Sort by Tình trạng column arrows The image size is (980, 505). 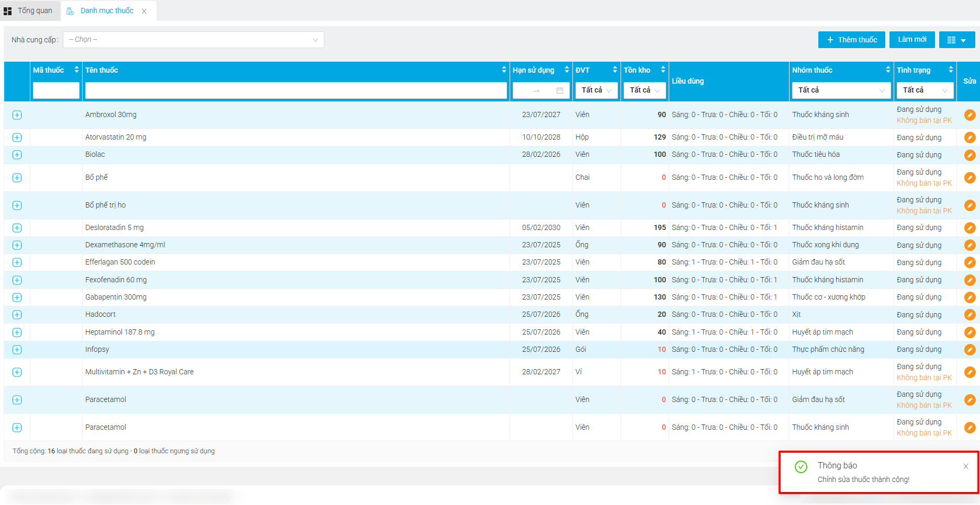click(x=951, y=70)
